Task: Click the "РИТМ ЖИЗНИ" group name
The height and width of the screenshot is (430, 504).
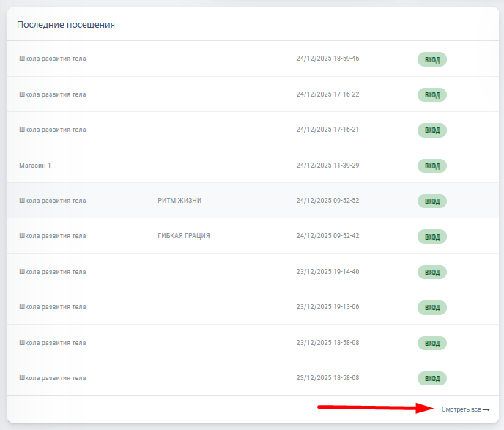Action: (x=179, y=201)
